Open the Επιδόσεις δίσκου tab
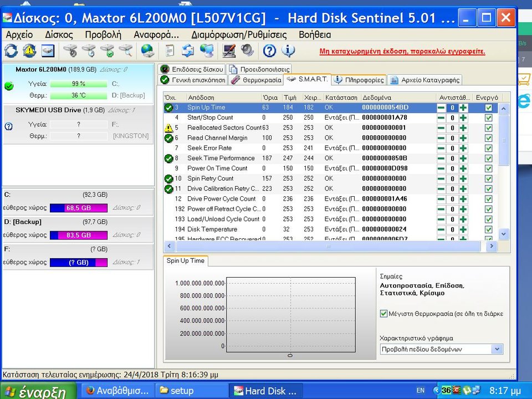This screenshot has height=399, width=532. tap(192, 69)
